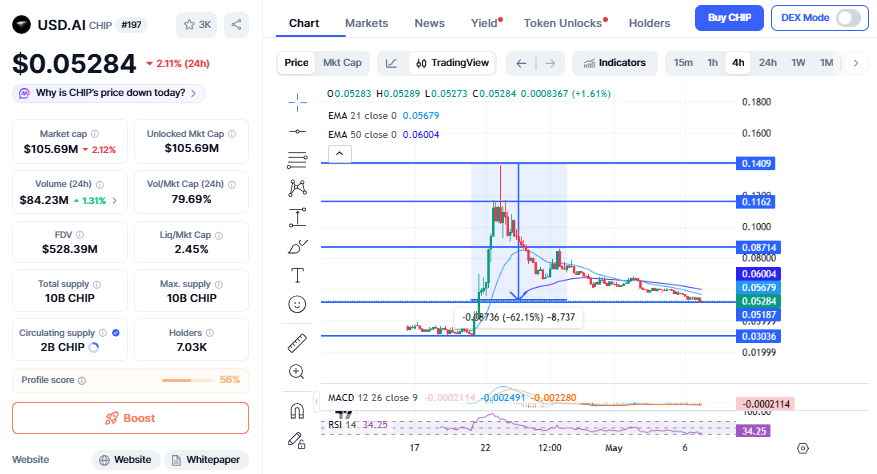Undo the last chart action
The width and height of the screenshot is (877, 474).
coord(521,63)
